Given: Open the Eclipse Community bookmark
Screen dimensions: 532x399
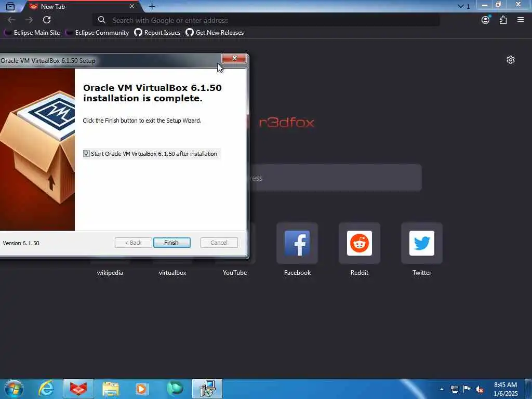Looking at the screenshot, I should coord(97,33).
